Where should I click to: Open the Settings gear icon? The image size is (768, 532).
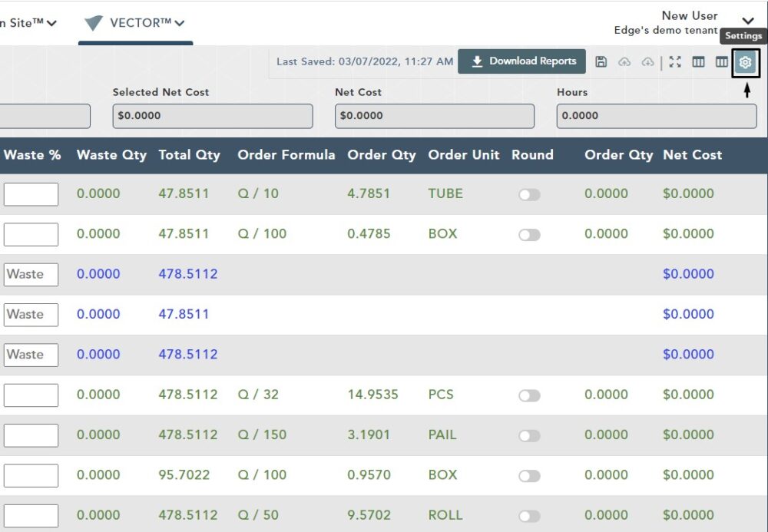click(x=745, y=62)
